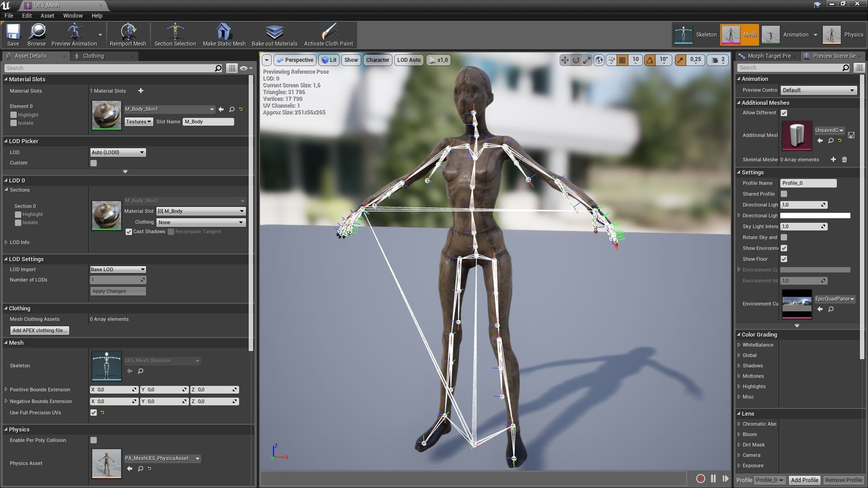Click the LOD Auto viewport button

coord(409,60)
